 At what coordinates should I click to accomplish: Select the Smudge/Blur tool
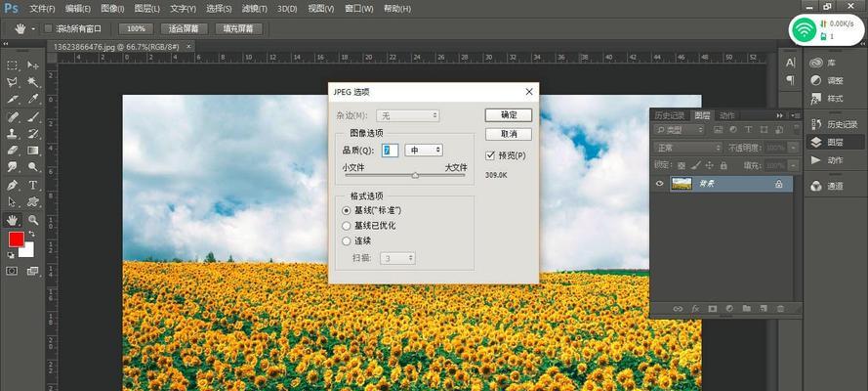coord(12,167)
